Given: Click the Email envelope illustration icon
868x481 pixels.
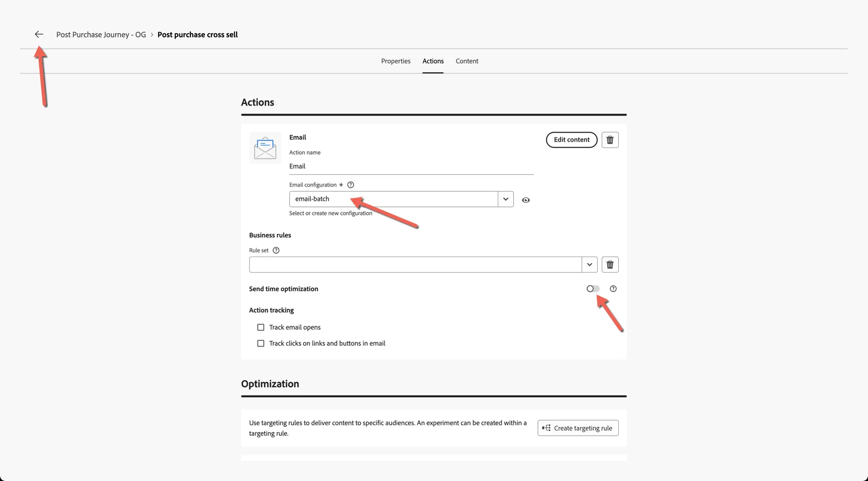Looking at the screenshot, I should point(265,148).
